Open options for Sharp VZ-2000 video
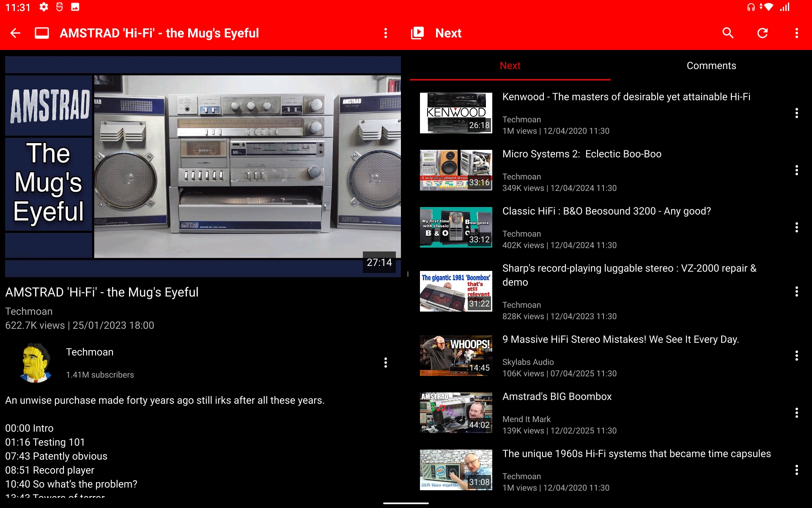812x508 pixels. (797, 291)
